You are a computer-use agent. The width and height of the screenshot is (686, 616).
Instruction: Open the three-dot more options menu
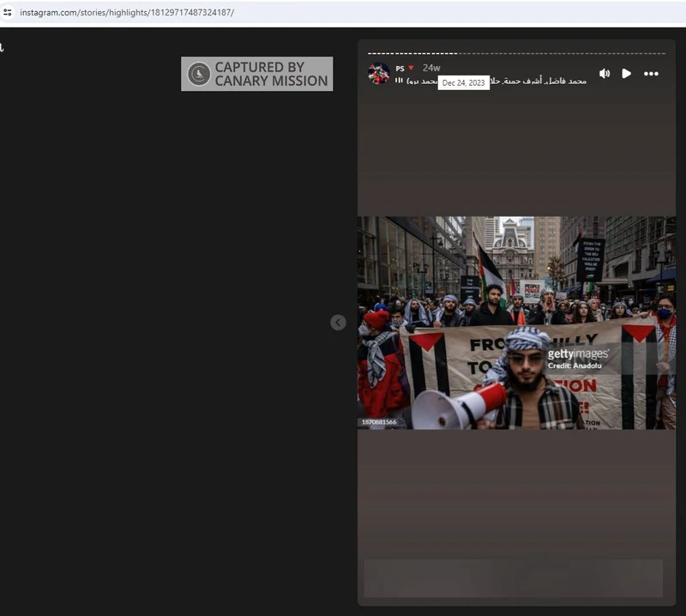[x=651, y=74]
